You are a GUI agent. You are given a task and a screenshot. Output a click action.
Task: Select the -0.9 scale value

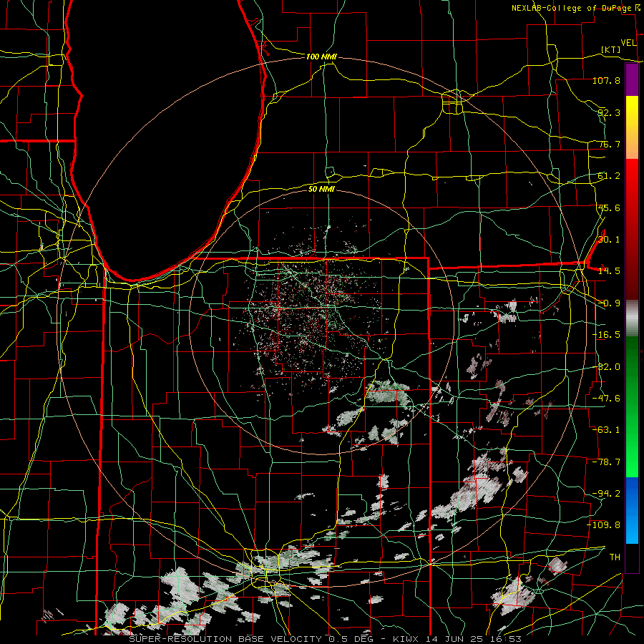[609, 303]
